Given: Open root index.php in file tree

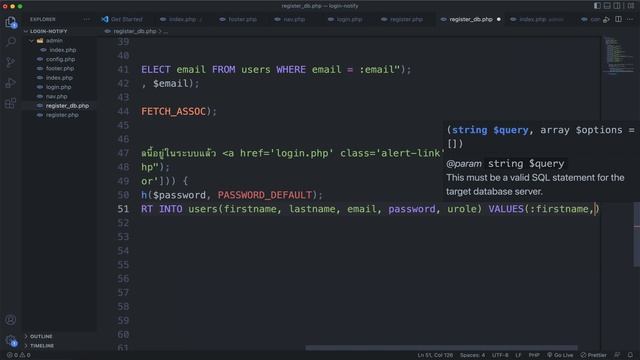Looking at the screenshot, I should point(59,78).
